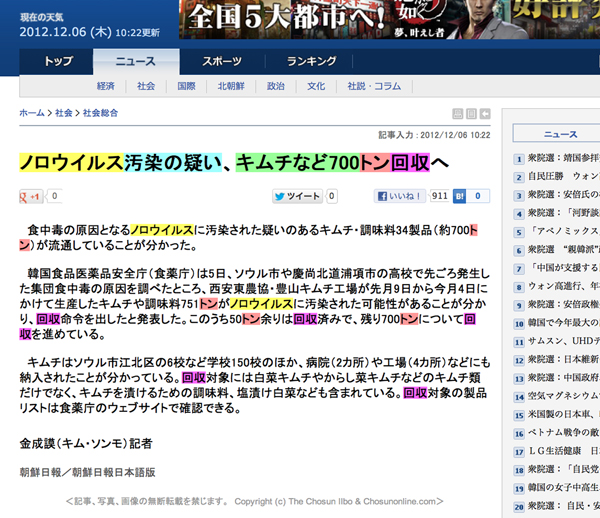Switch to the スポーツ navigation tab
The image size is (600, 518).
pos(222,62)
